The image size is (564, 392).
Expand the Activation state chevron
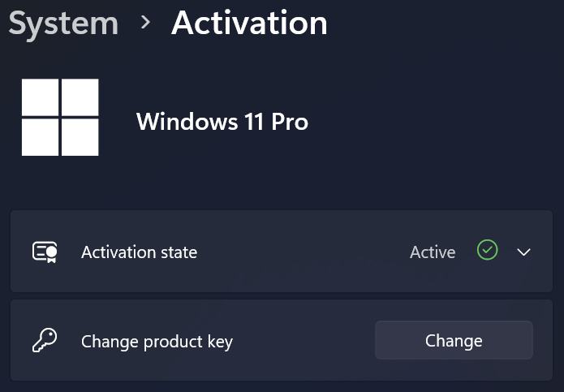tap(524, 252)
